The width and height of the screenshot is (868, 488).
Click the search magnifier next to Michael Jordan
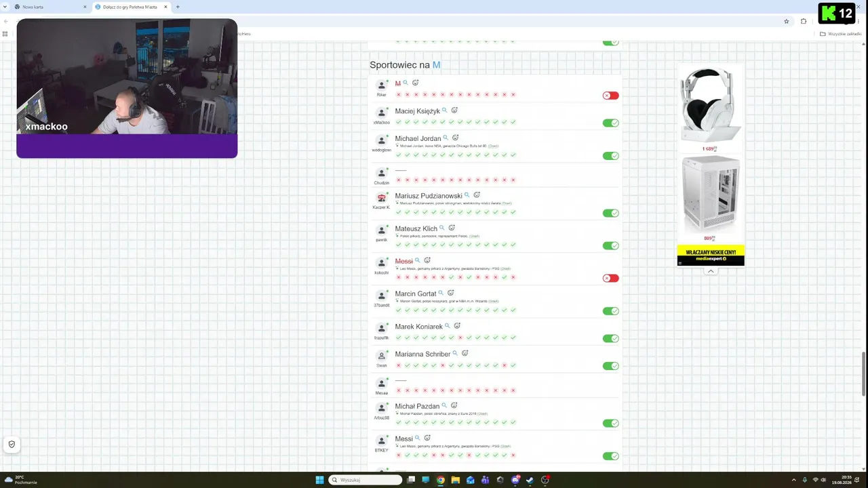pos(446,138)
